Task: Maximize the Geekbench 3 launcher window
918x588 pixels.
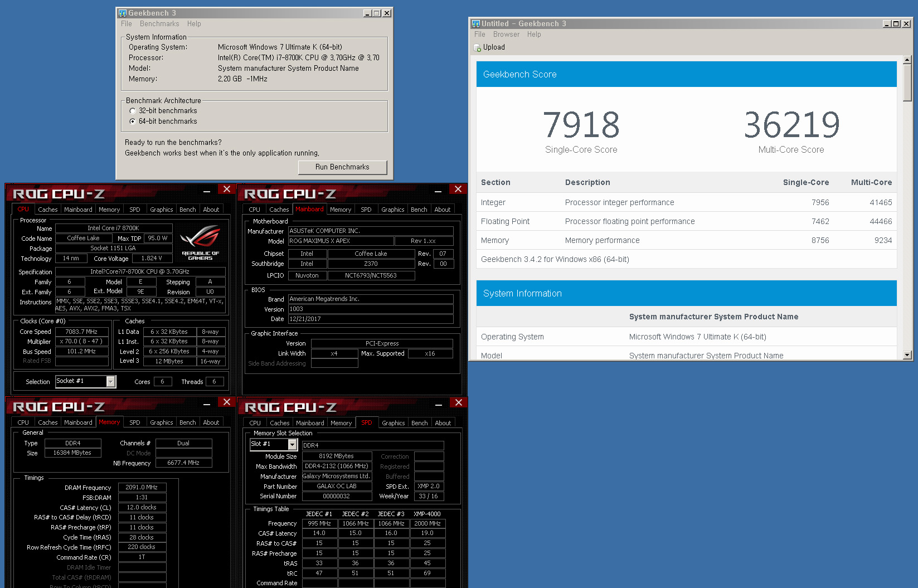Action: (x=377, y=13)
